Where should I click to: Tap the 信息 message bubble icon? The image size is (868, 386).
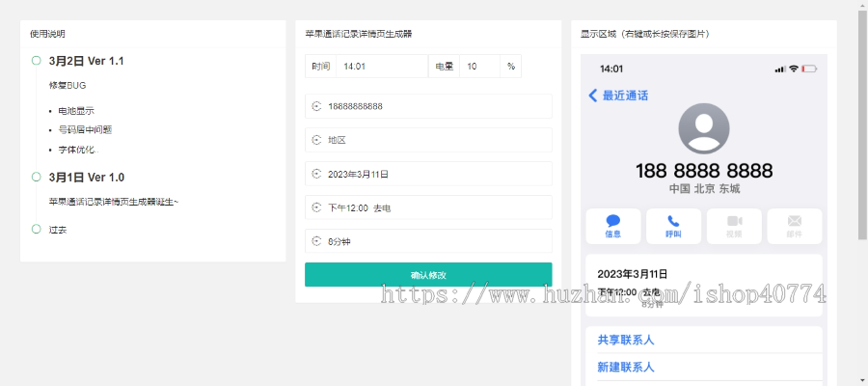click(x=612, y=221)
